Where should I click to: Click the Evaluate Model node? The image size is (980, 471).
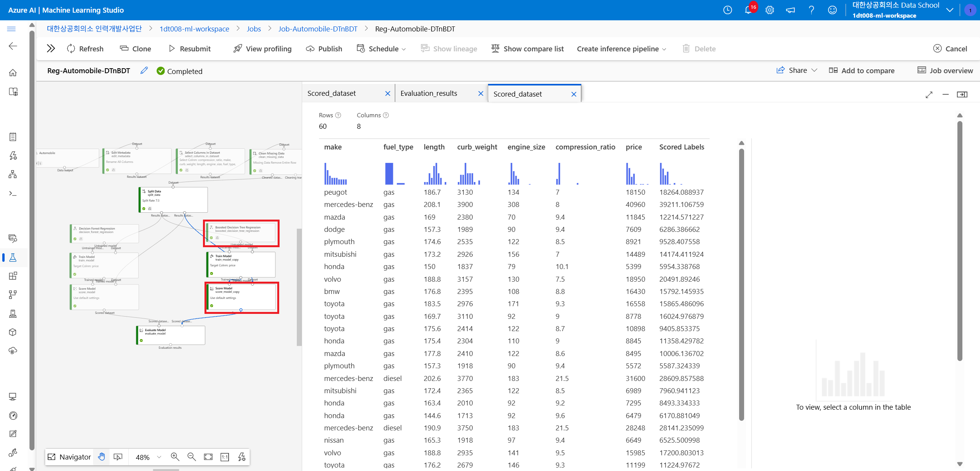point(171,335)
